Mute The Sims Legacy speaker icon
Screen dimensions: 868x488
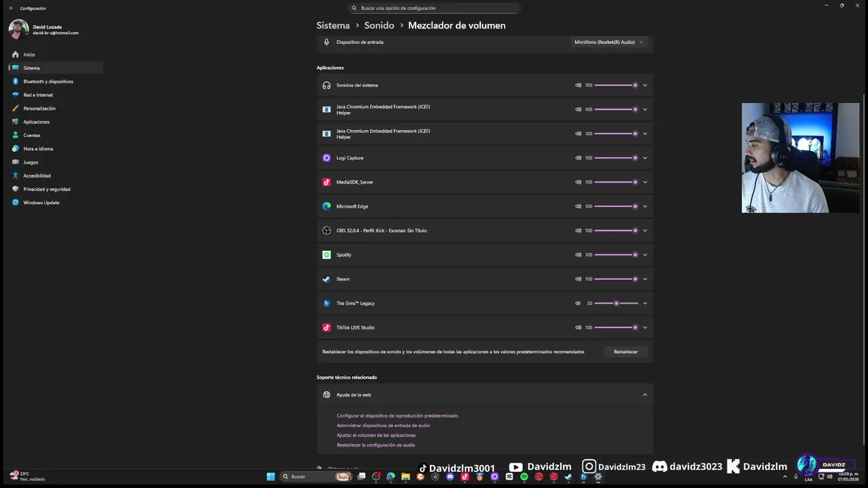(x=578, y=304)
